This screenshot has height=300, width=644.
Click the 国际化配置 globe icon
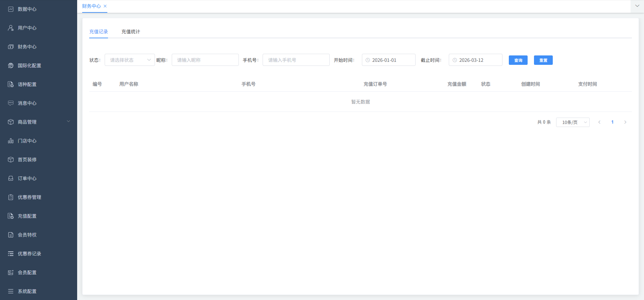(11, 66)
